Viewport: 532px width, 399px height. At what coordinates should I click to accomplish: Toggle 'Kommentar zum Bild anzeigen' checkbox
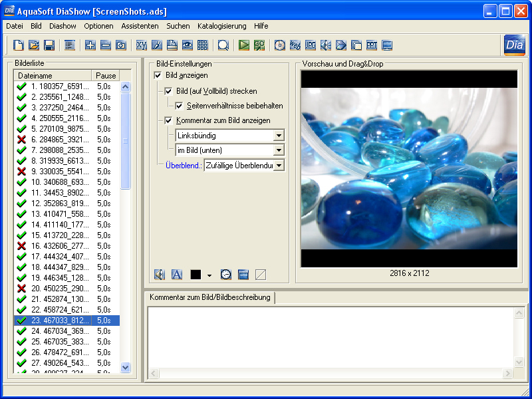click(168, 120)
